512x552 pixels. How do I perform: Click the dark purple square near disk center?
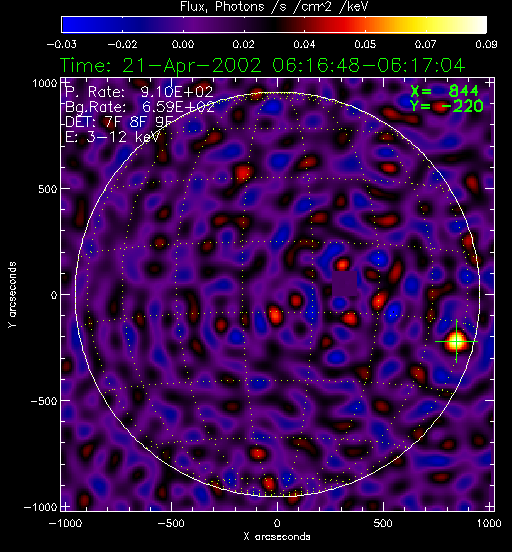pos(345,283)
